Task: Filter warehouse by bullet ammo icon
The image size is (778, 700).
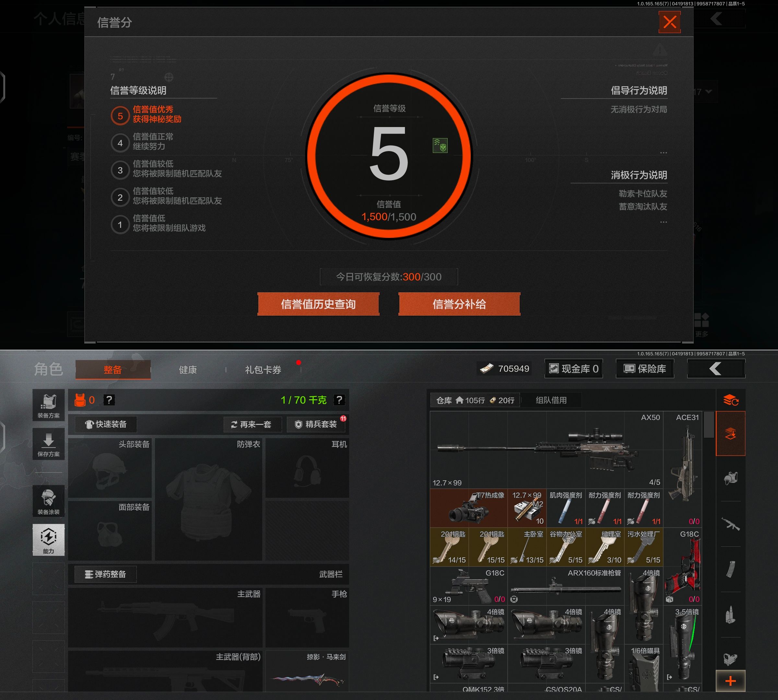Action: coord(730,615)
